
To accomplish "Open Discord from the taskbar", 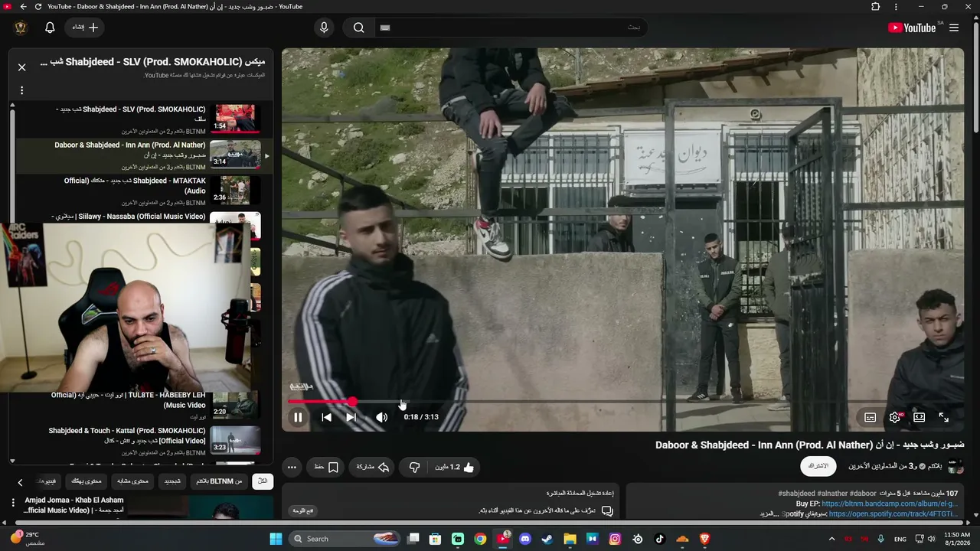I will 525,539.
